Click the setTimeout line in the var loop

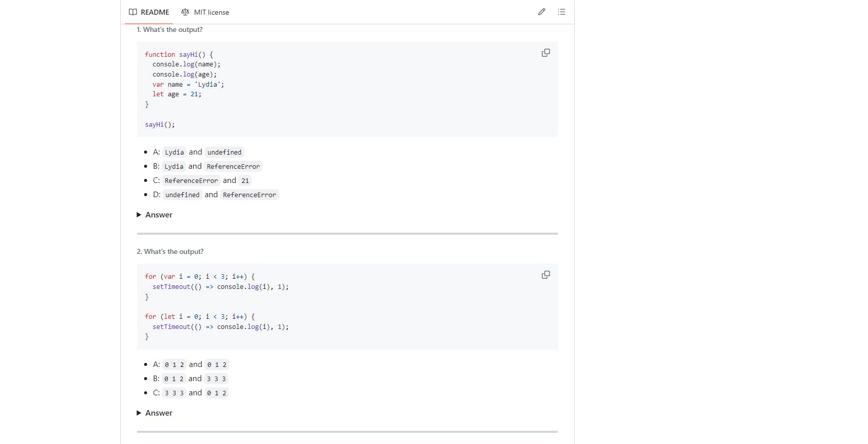point(221,287)
